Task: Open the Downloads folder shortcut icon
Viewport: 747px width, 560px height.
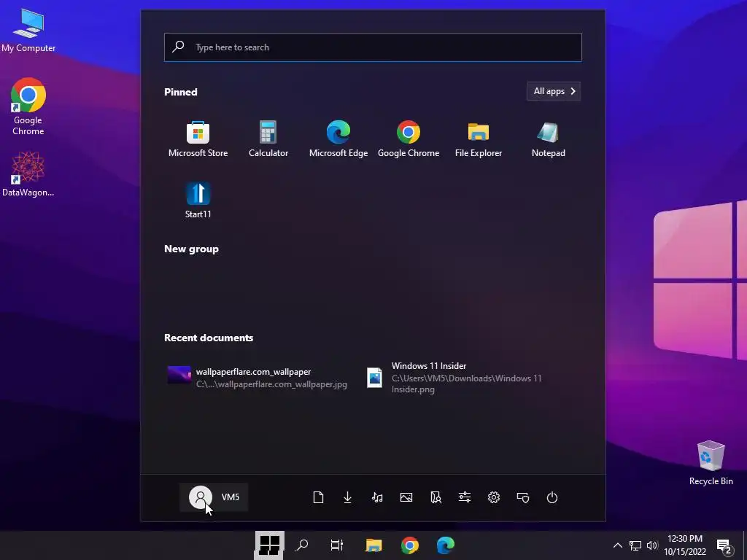Action: (x=348, y=497)
